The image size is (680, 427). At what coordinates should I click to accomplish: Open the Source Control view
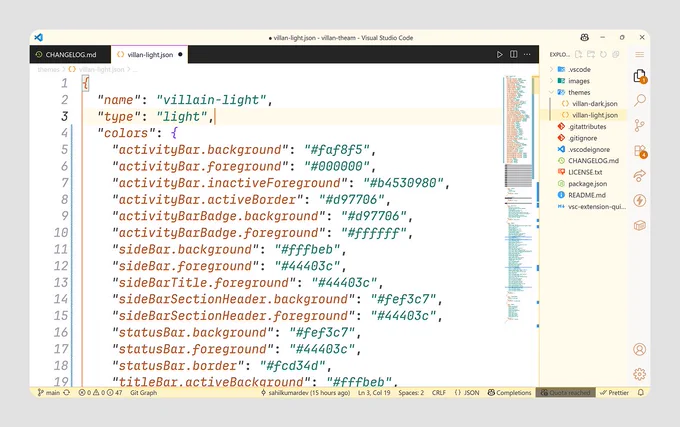tap(639, 125)
